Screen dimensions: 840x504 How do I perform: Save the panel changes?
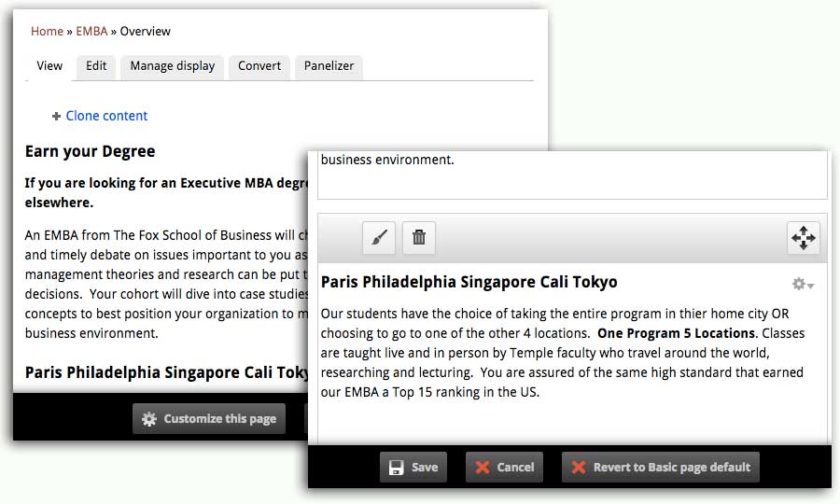pyautogui.click(x=413, y=467)
